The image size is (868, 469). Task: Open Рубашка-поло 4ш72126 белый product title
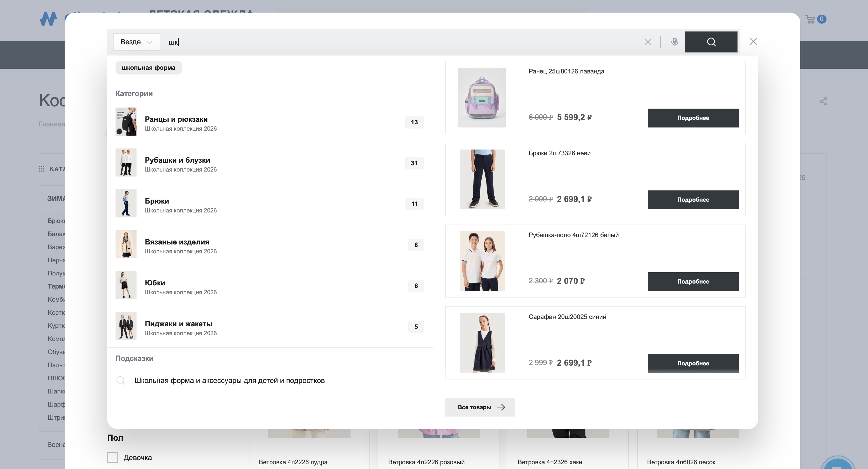coord(573,235)
